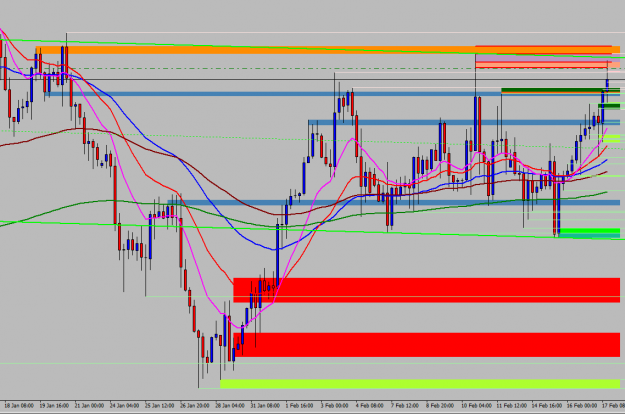The image size is (625, 414).
Task: Click the '3 Feb 00:00' time axis label
Action: (334, 406)
